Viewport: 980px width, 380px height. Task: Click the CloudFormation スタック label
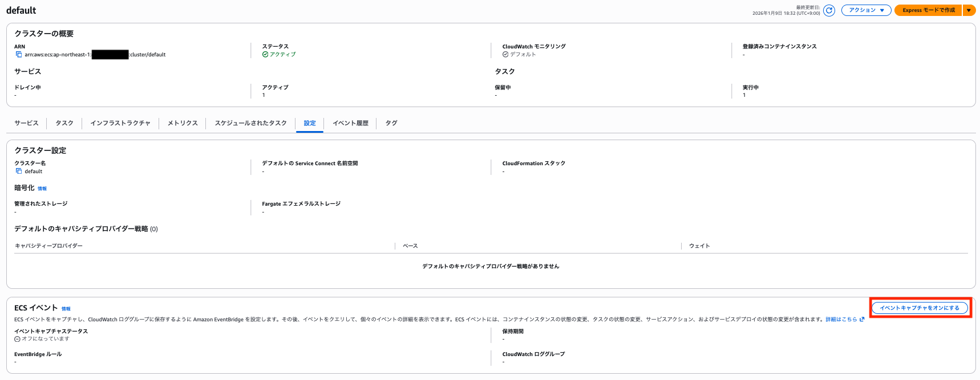tap(534, 163)
